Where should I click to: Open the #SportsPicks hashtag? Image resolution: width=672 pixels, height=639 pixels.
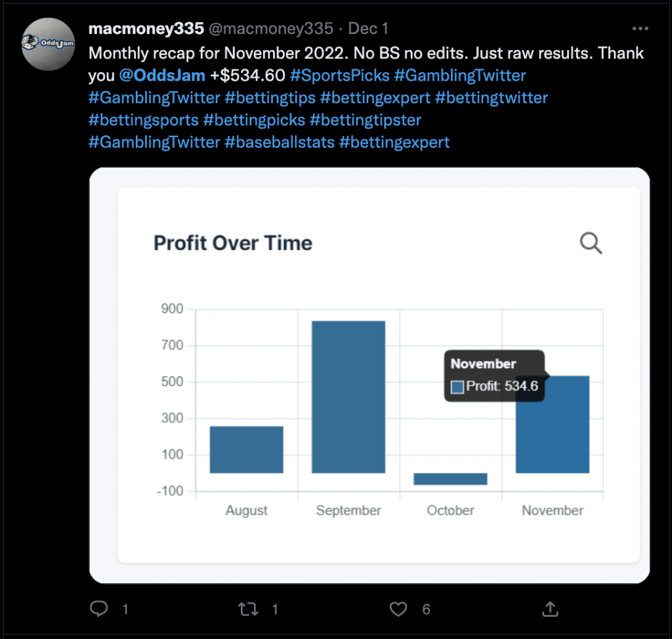tap(339, 76)
